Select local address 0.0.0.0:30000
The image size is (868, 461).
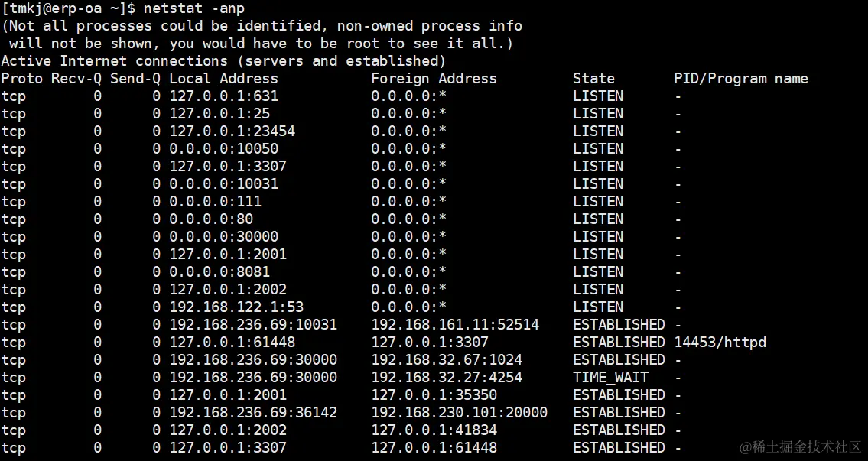(x=223, y=237)
